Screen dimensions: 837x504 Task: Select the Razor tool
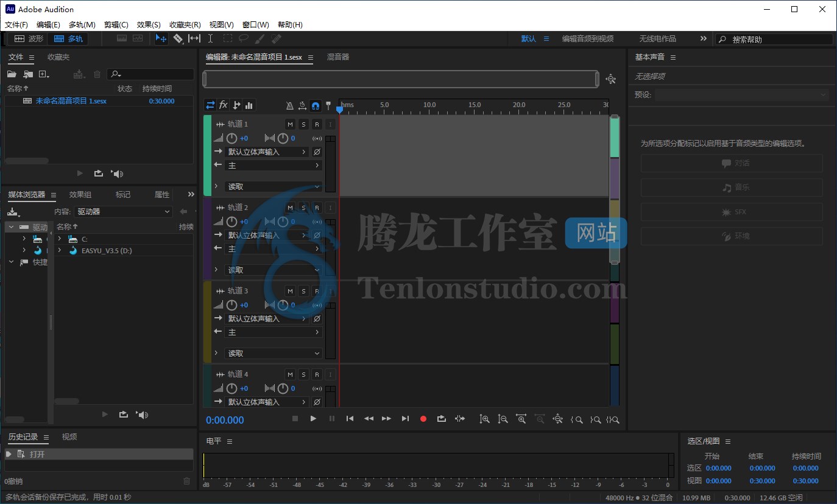click(x=178, y=38)
